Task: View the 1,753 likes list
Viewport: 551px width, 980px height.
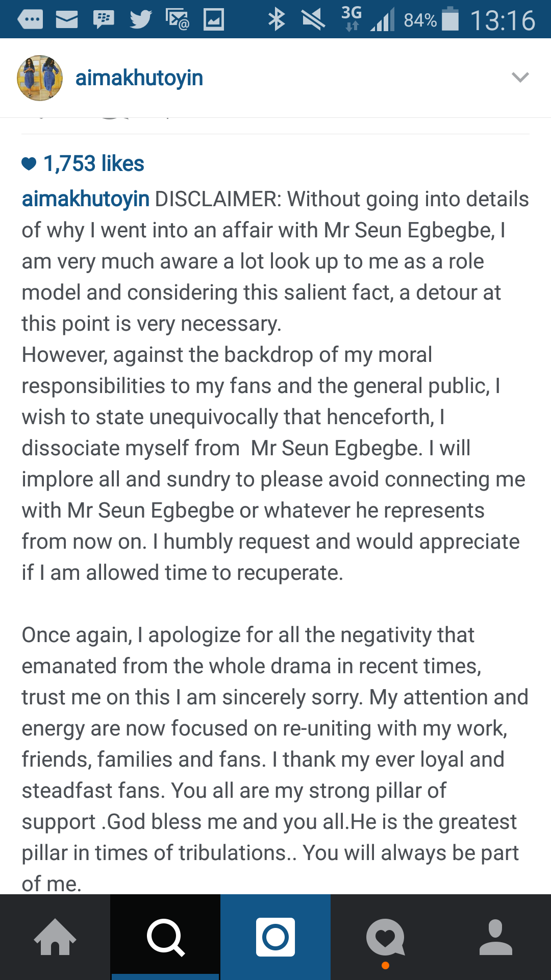Action: click(x=94, y=164)
